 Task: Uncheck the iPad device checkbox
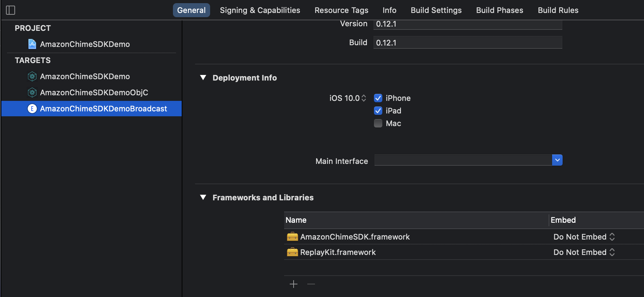(x=378, y=111)
